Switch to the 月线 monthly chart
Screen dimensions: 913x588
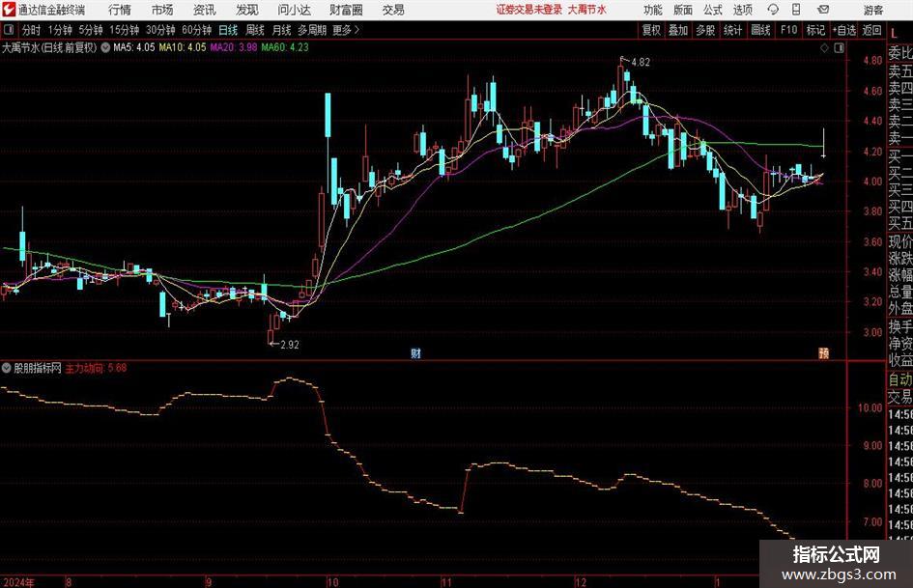[x=281, y=30]
